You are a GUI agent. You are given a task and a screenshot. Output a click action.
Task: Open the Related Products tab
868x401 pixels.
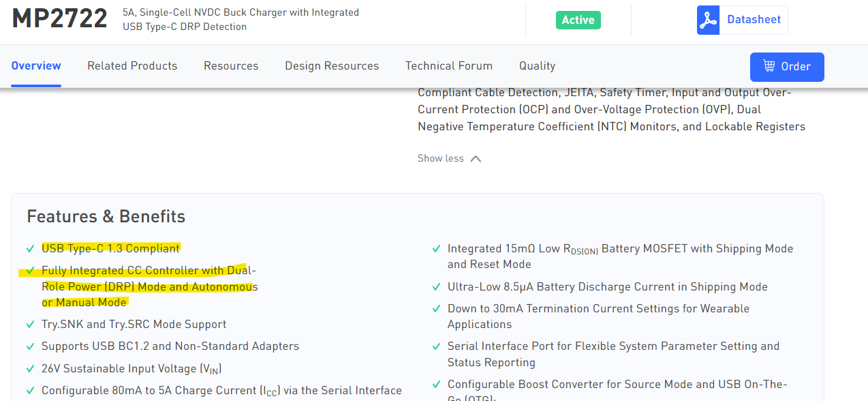132,66
